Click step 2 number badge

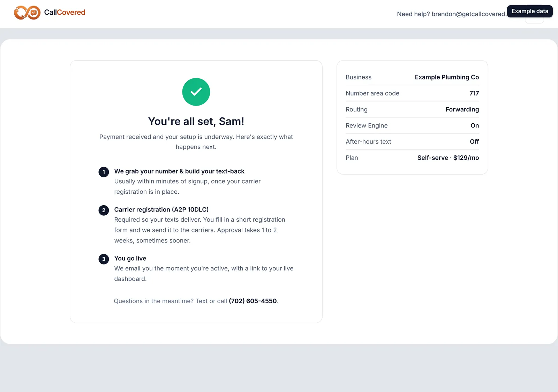pos(104,210)
